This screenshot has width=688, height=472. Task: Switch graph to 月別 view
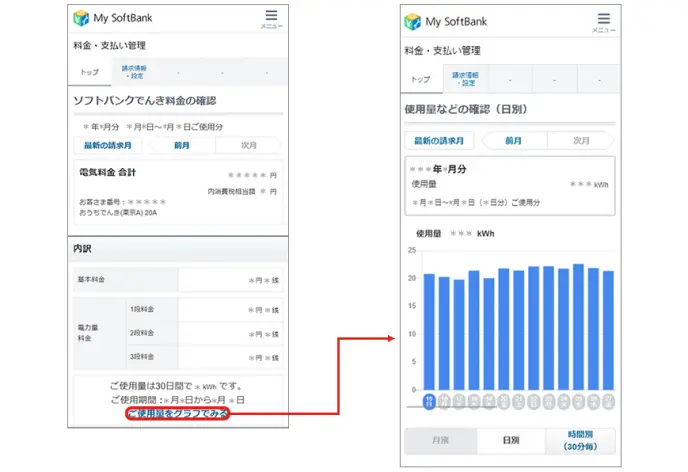click(x=441, y=440)
